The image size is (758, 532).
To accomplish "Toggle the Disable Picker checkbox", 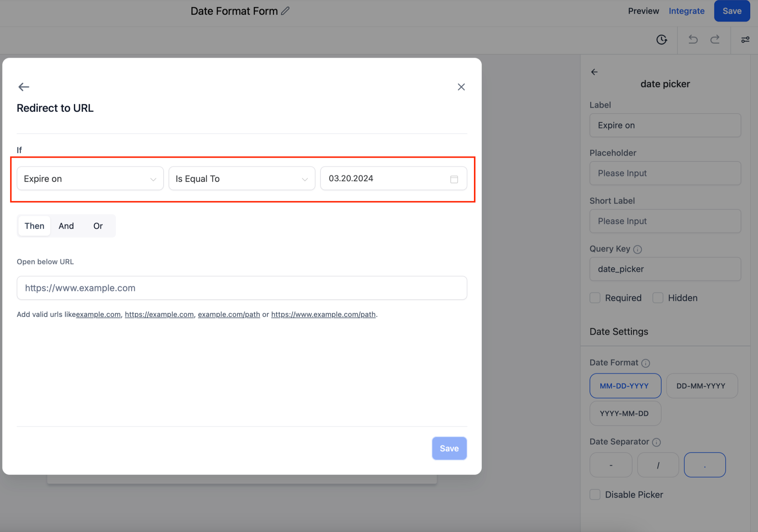I will [595, 494].
